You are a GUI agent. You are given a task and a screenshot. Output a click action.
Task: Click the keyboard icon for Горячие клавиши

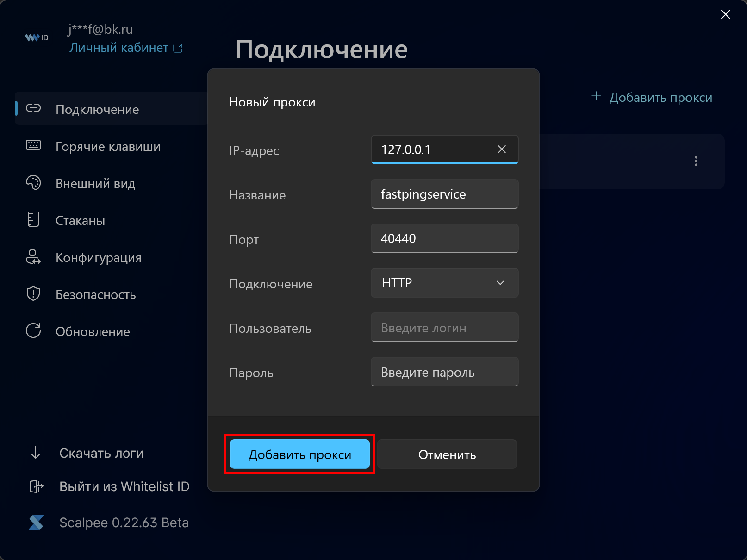point(33,145)
